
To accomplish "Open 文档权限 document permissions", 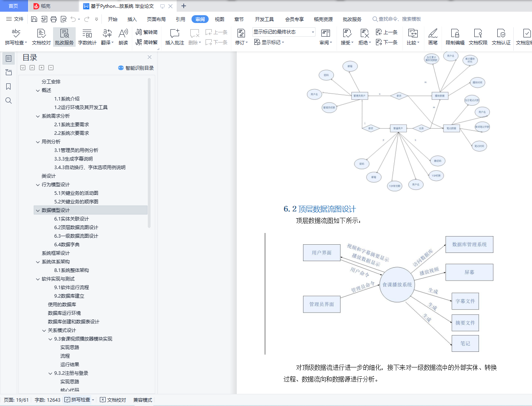I will [478, 37].
